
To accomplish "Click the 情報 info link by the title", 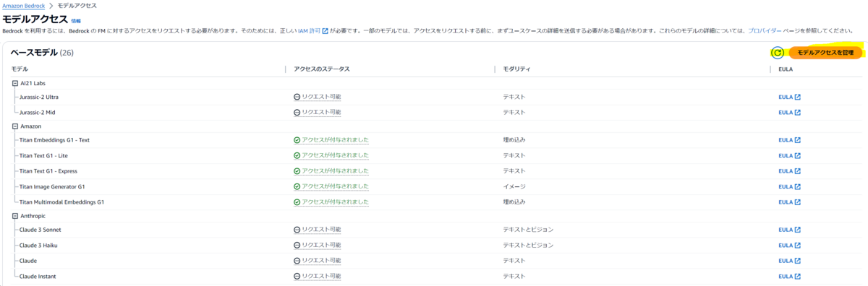I will click(76, 21).
